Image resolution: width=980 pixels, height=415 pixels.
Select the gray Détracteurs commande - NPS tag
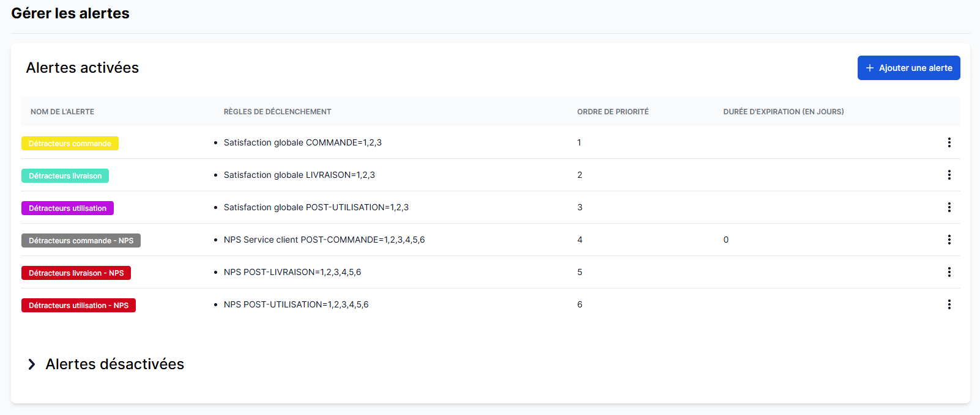pyautogui.click(x=81, y=241)
